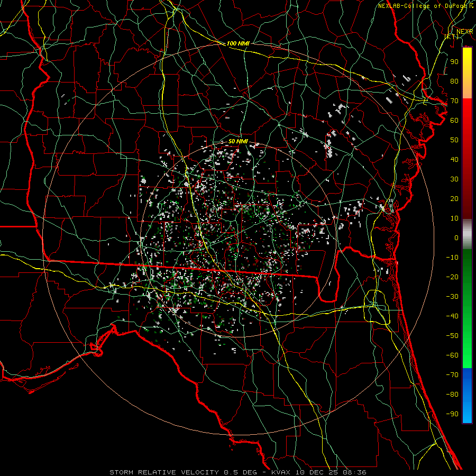Screen dimensions: 476x476
Task: Click the -60 scale value
Action: coord(452,355)
